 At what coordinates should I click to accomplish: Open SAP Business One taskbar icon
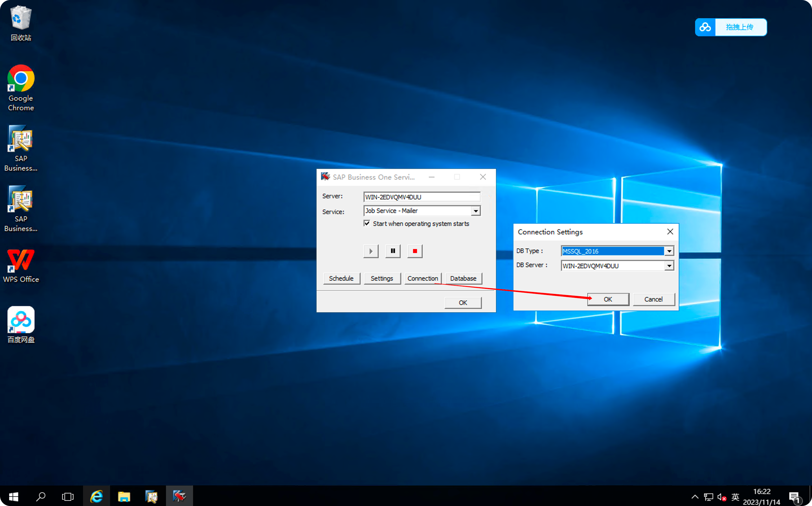(x=152, y=496)
